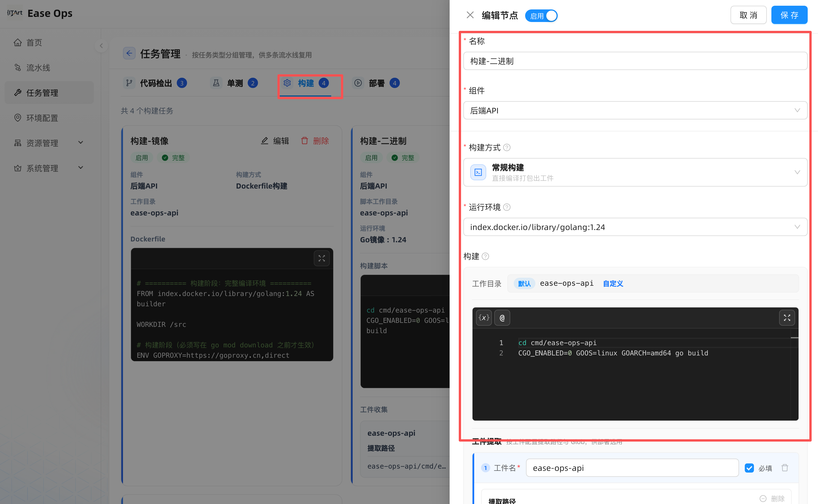Click the variable insert {x} icon
Image resolution: width=818 pixels, height=504 pixels.
[483, 318]
